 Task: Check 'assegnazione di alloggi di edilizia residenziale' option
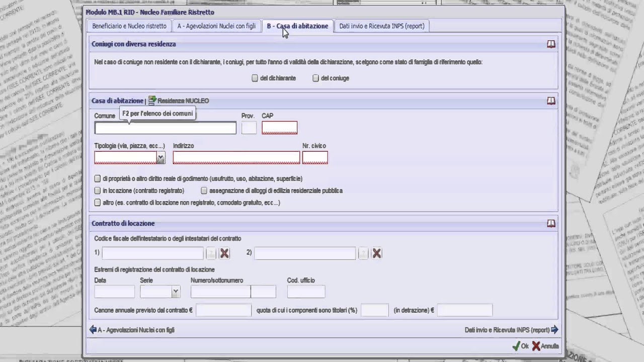point(204,191)
